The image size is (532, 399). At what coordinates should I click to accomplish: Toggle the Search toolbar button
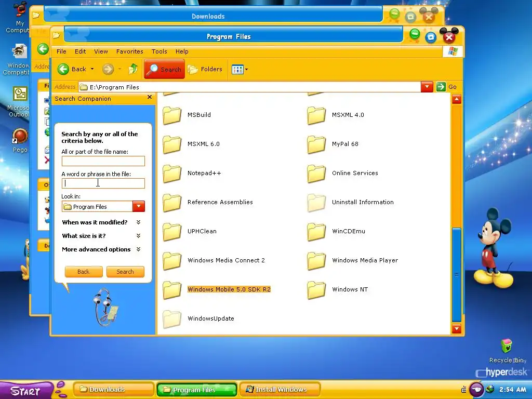click(165, 69)
